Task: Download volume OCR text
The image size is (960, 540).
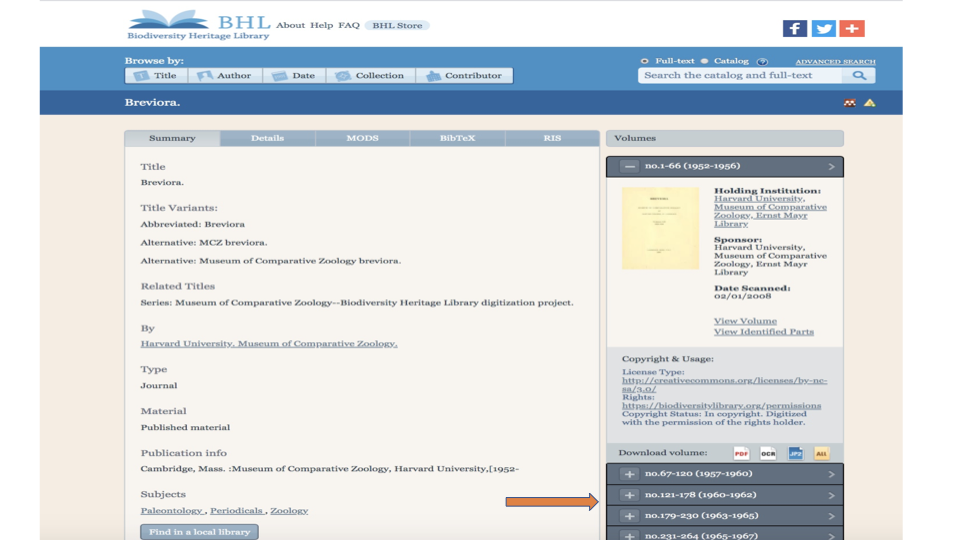Action: (x=768, y=453)
